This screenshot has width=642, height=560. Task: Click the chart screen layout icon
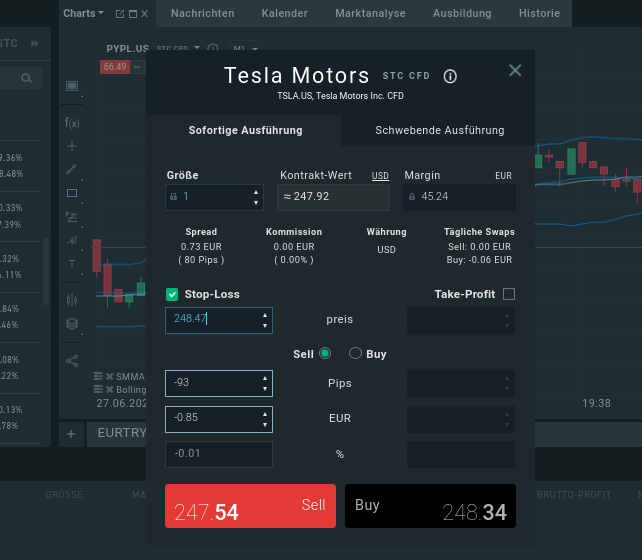(x=72, y=86)
